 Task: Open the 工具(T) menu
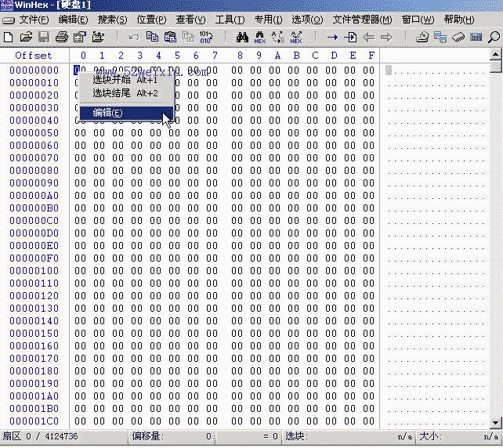[x=230, y=20]
